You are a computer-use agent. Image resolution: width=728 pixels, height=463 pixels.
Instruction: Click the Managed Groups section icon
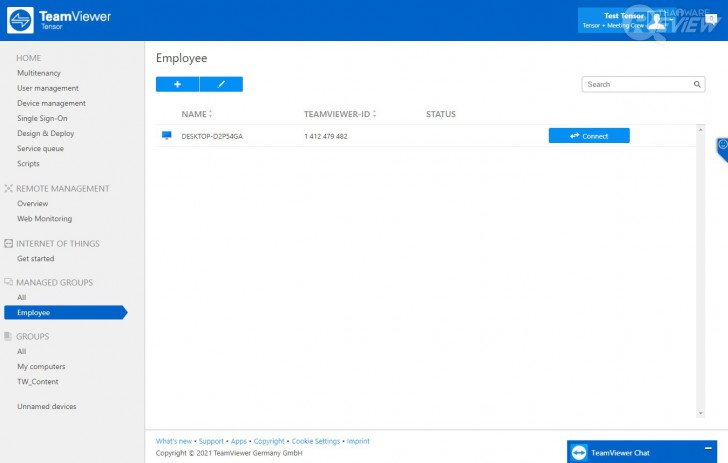[8, 282]
